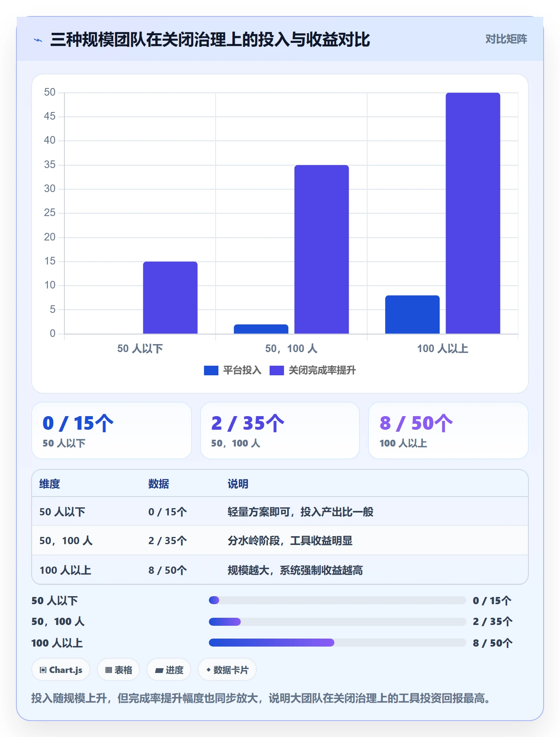
Task: Toggle the 关闭完成率提升 legend color box
Action: [276, 371]
